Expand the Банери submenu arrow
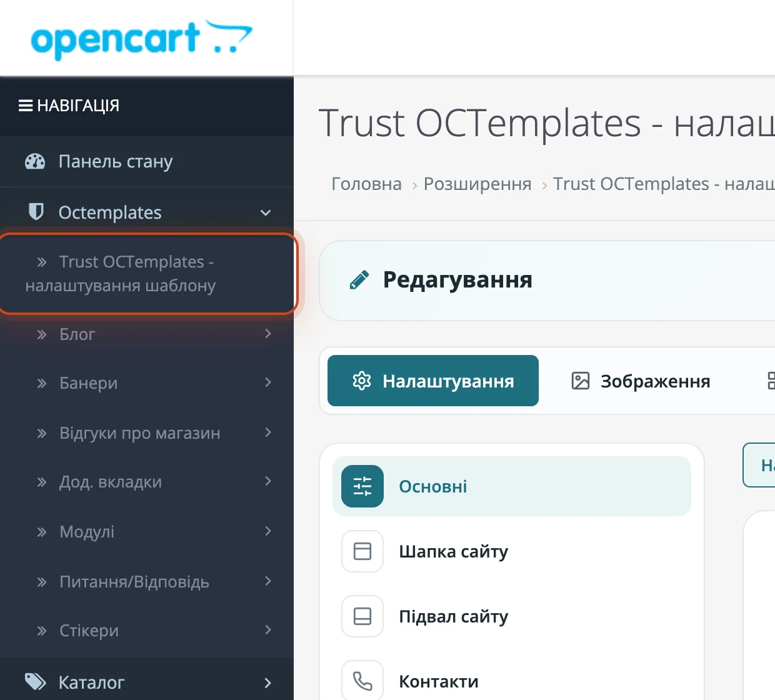775x700 pixels. pyautogui.click(x=268, y=382)
